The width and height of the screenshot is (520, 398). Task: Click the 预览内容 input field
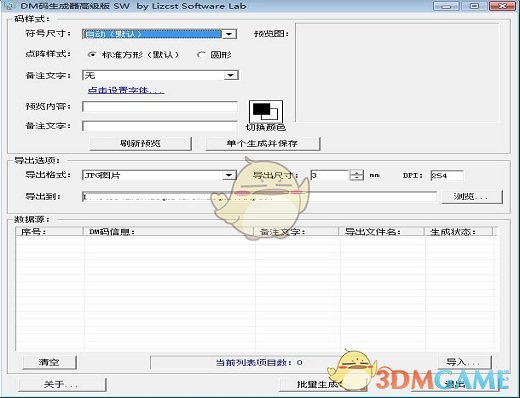click(160, 107)
